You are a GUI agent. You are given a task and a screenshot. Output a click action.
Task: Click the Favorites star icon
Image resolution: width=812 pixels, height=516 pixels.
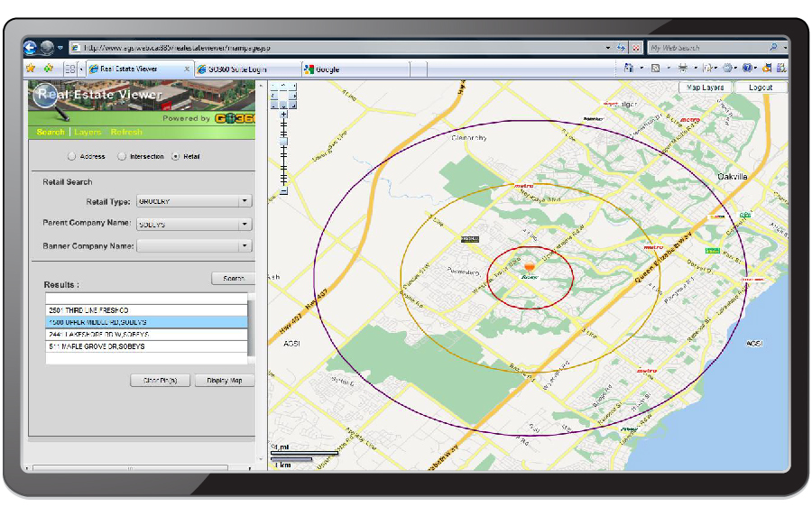point(31,69)
